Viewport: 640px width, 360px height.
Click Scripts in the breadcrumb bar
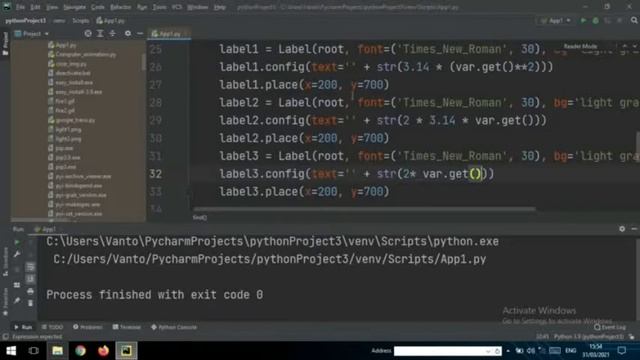(80, 20)
